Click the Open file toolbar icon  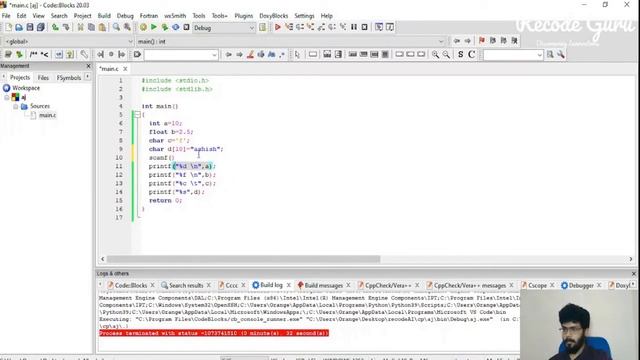point(19,27)
